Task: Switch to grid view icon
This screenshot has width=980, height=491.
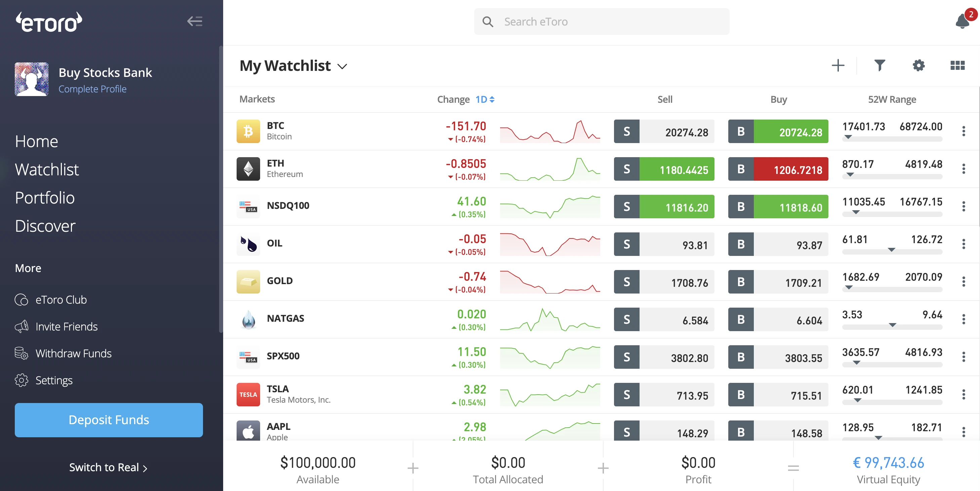Action: (x=957, y=65)
